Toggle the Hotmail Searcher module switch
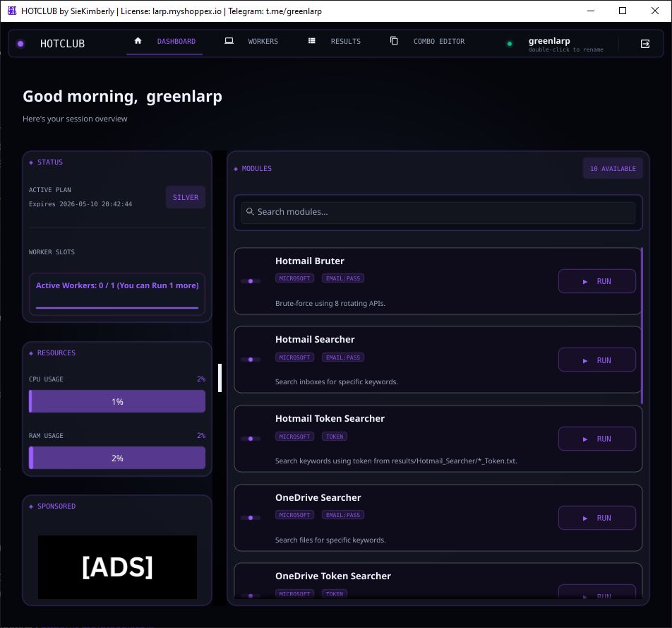Screen dimensions: 672x628 click(x=251, y=360)
